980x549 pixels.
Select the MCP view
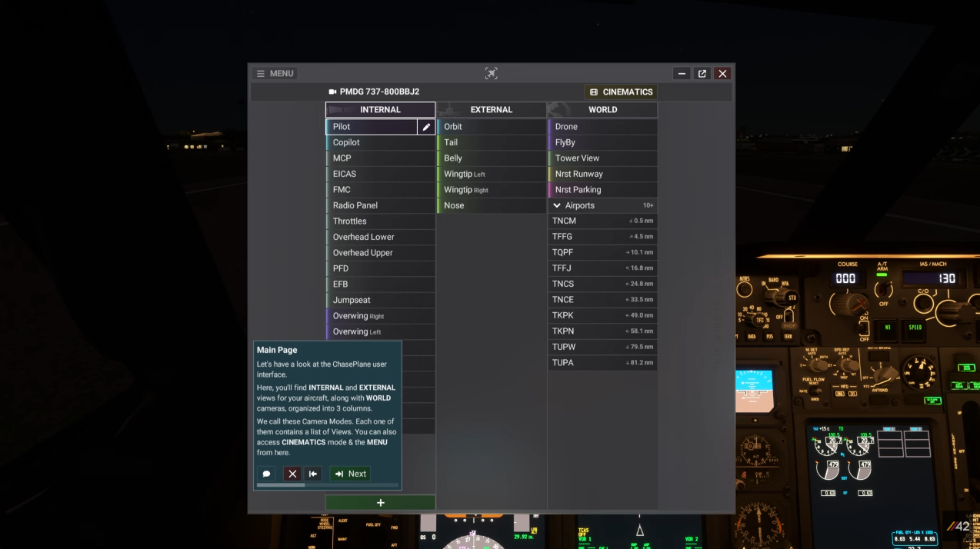(x=381, y=158)
